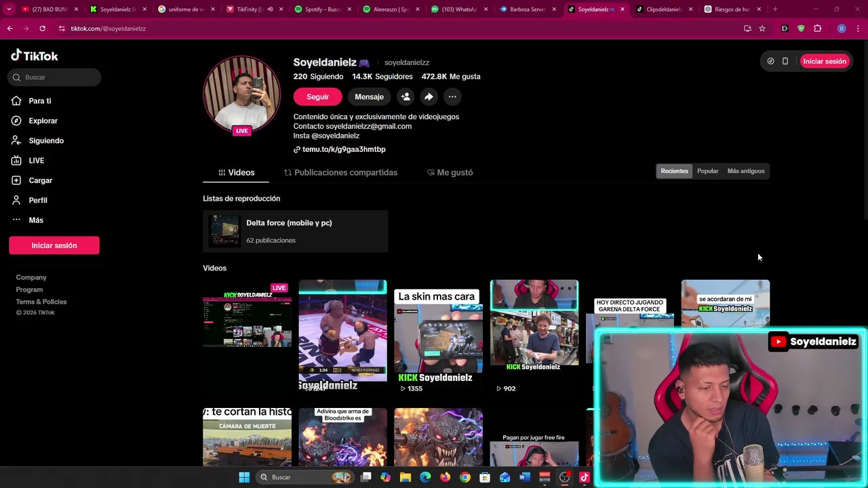Click the add friend person icon

point(406,97)
